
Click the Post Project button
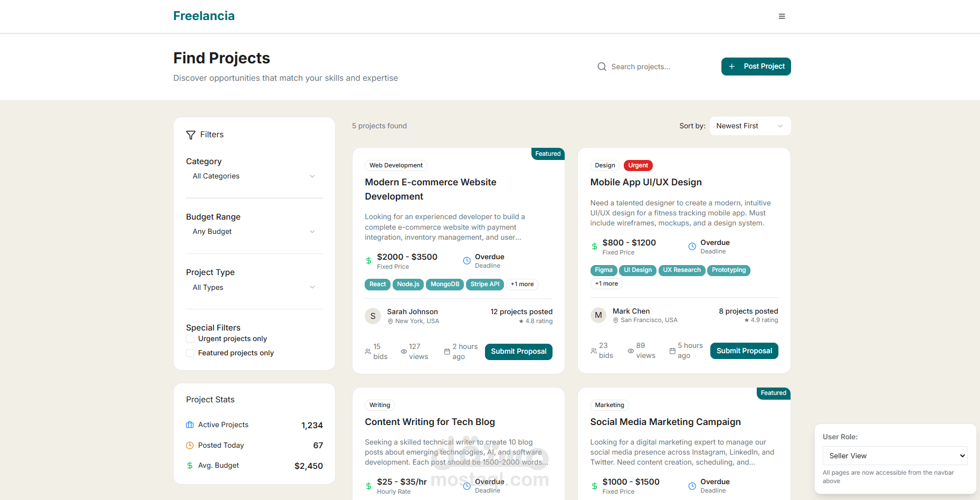click(x=756, y=67)
